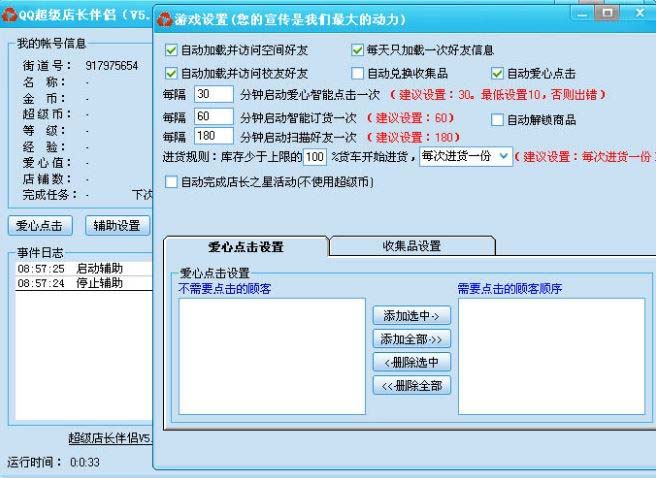Toggle 自动加载并访问校友好友 checkbox
The image size is (656, 478).
click(x=171, y=74)
